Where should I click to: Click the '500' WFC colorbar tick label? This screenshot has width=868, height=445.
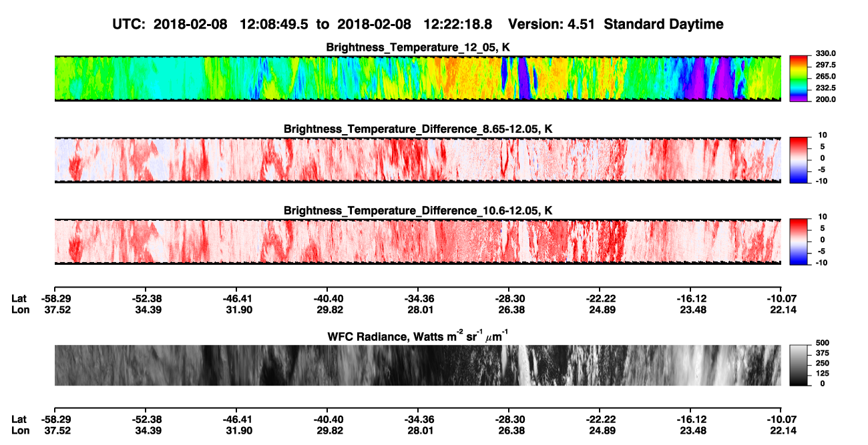coord(822,342)
